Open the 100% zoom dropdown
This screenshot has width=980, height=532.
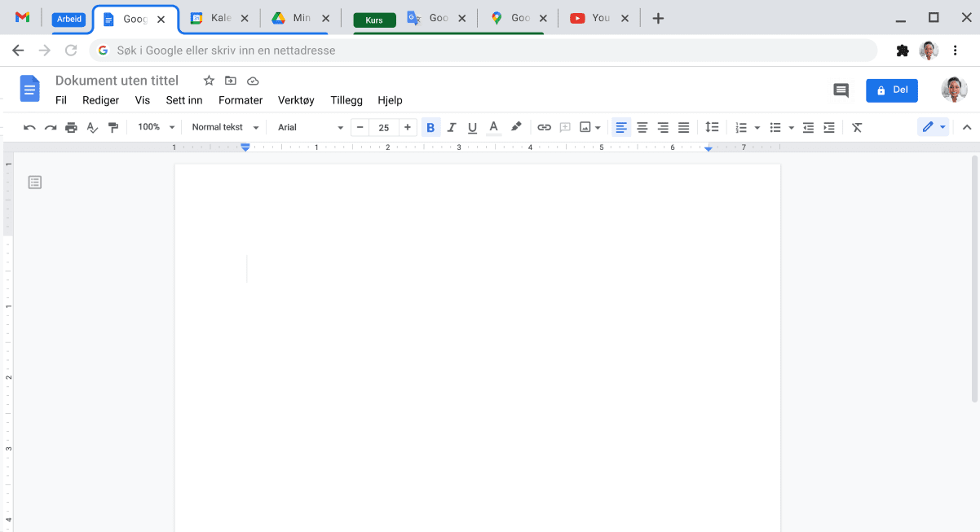156,127
